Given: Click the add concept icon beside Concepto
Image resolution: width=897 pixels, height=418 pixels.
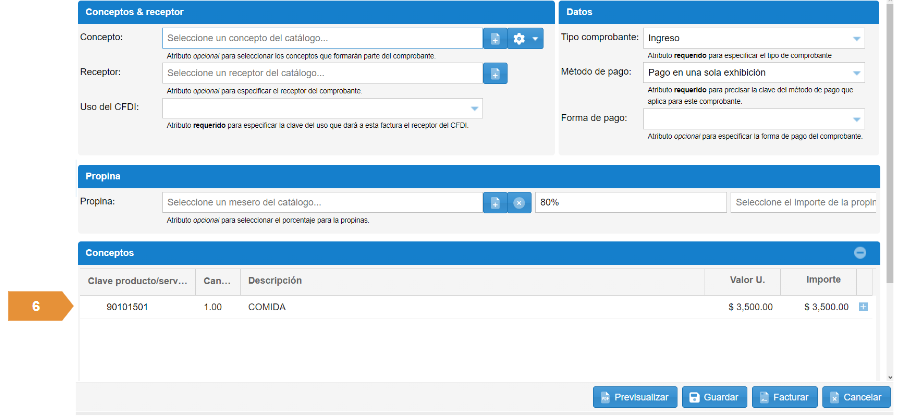Looking at the screenshot, I should pos(495,38).
